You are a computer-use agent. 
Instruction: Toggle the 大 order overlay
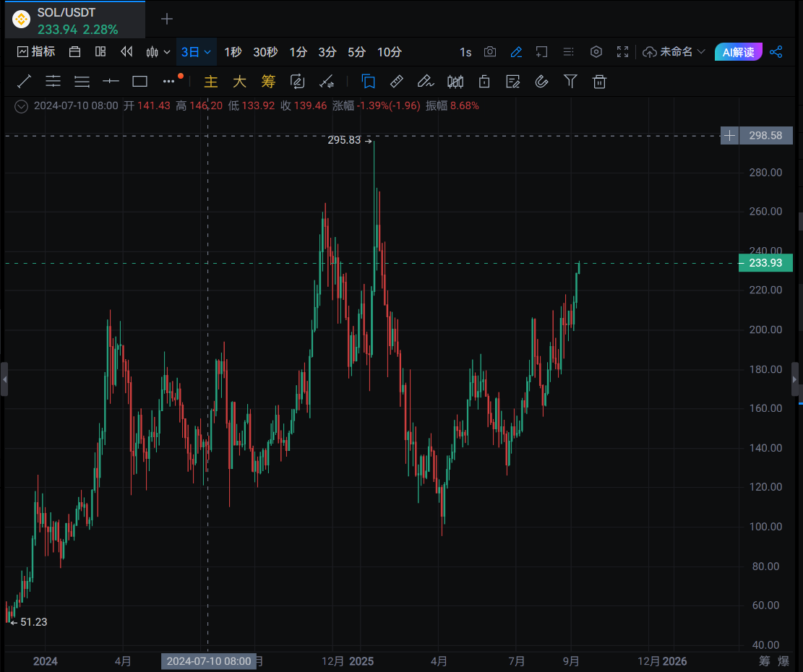point(240,82)
